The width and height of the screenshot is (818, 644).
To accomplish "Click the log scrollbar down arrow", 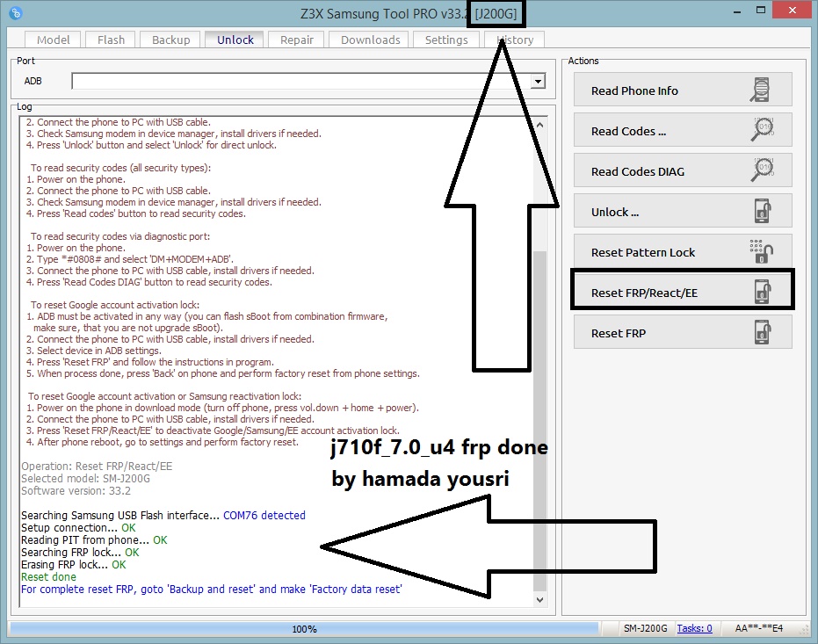I will point(540,600).
